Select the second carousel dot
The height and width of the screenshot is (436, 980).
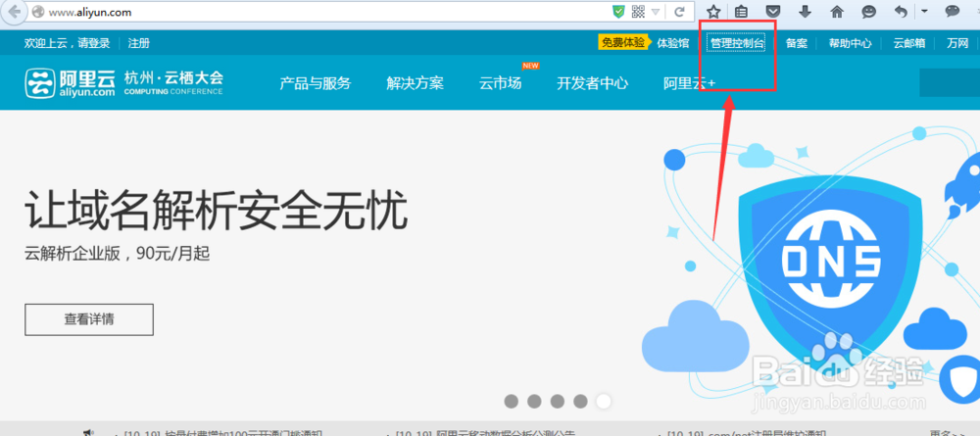[x=534, y=401]
